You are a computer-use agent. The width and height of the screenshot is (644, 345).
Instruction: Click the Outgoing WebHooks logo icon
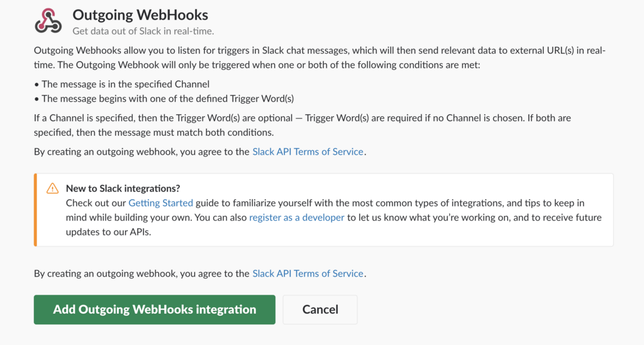click(48, 21)
